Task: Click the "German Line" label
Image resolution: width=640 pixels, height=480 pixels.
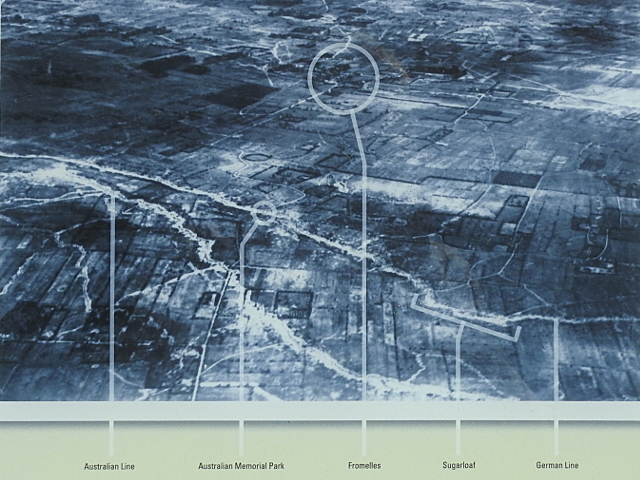Action: [x=557, y=465]
